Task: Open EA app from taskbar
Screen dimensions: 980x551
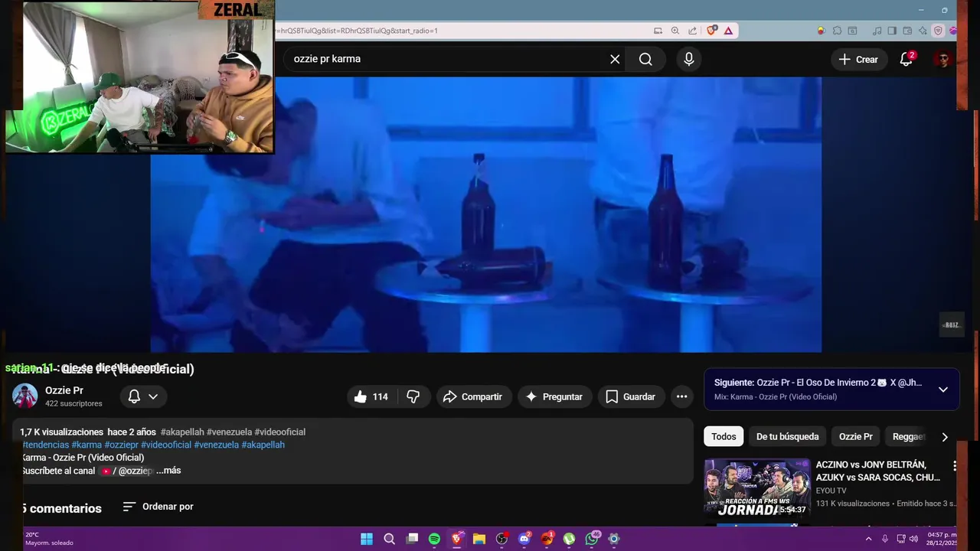Action: tap(547, 539)
